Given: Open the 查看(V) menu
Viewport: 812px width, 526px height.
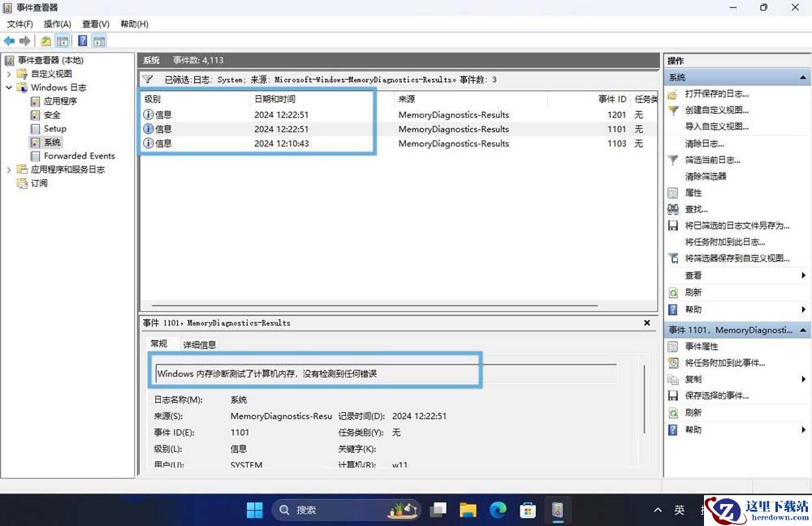Looking at the screenshot, I should (x=96, y=24).
